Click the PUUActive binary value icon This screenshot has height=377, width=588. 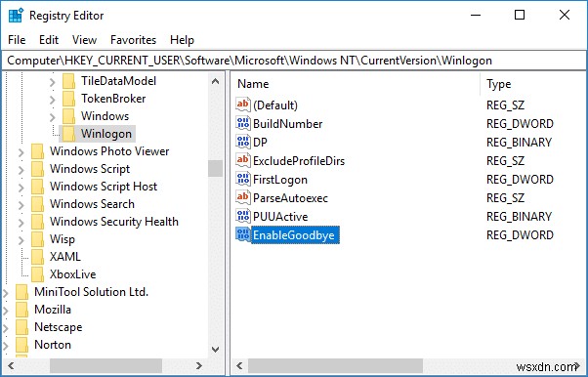tap(243, 216)
